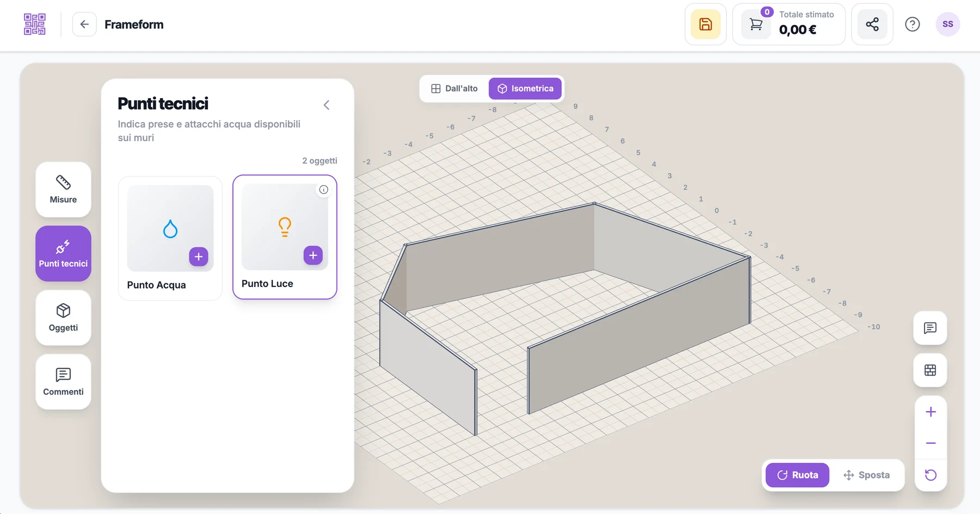Switch to Dall'alto view
Screen dimensions: 980x514
pyautogui.click(x=454, y=89)
